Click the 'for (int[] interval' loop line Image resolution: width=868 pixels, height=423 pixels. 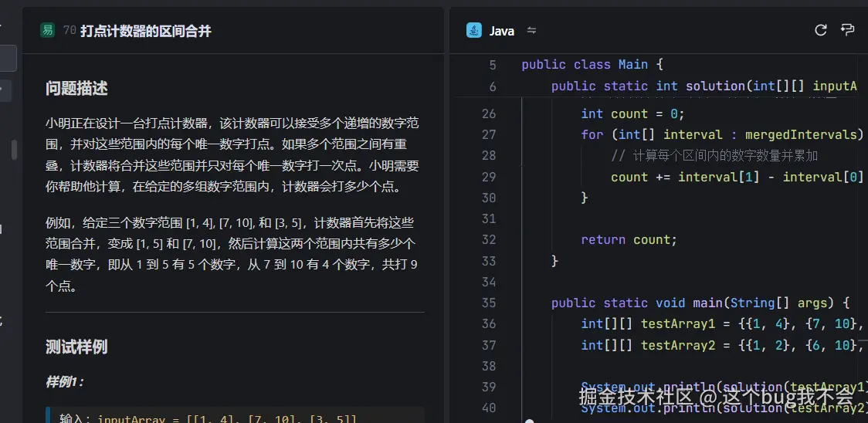[722, 135]
